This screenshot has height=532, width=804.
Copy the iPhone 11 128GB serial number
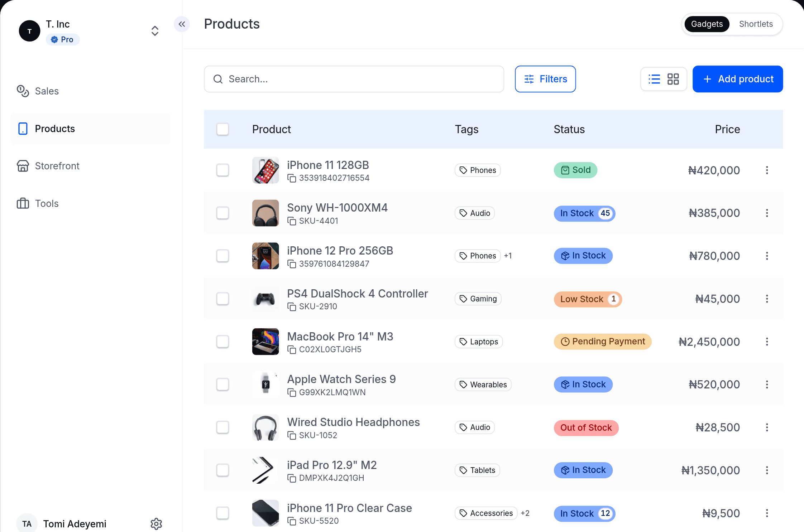click(x=292, y=178)
